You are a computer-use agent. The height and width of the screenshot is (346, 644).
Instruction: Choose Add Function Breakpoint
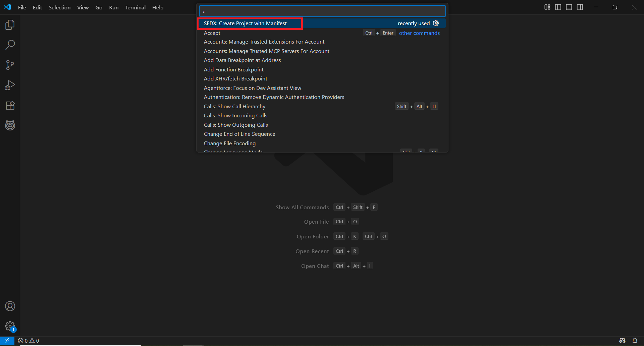point(322,70)
